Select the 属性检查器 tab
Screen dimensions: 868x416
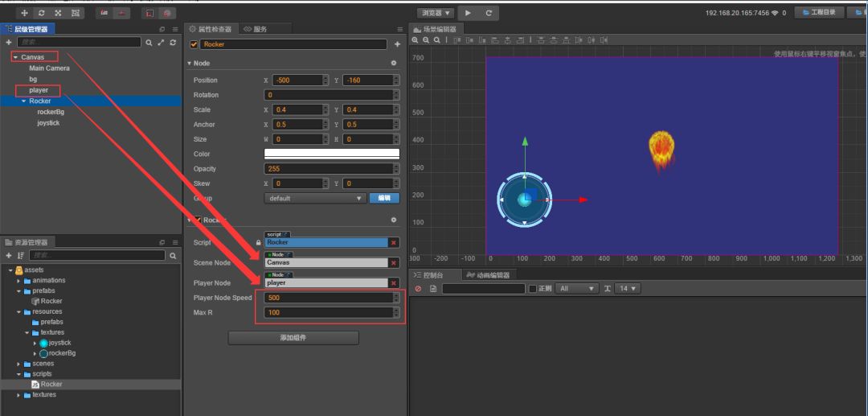pyautogui.click(x=211, y=29)
